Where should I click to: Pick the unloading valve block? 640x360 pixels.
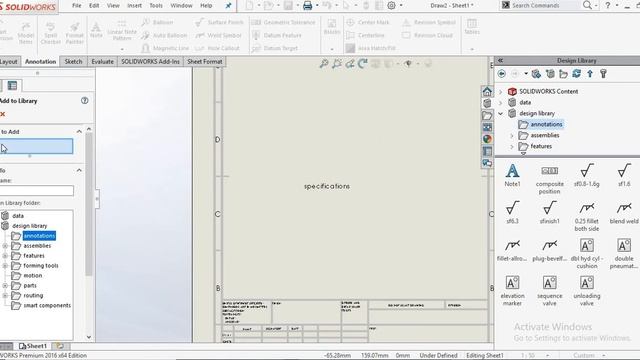(587, 291)
